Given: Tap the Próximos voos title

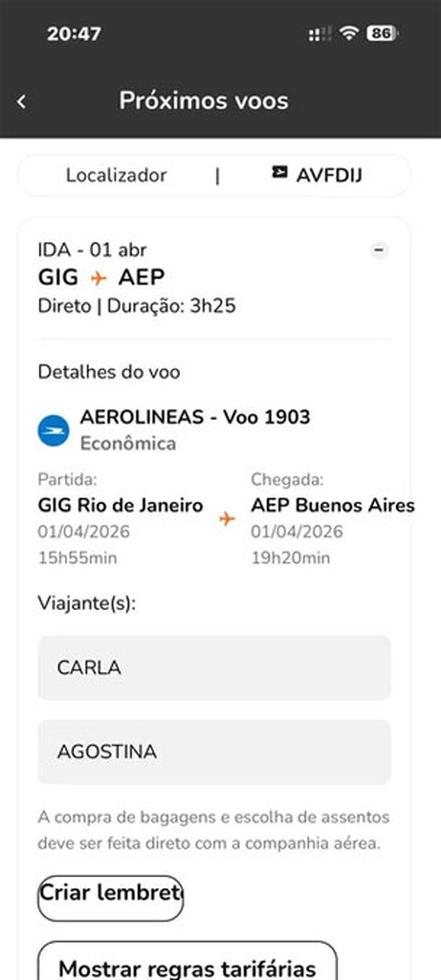Looking at the screenshot, I should 204,101.
